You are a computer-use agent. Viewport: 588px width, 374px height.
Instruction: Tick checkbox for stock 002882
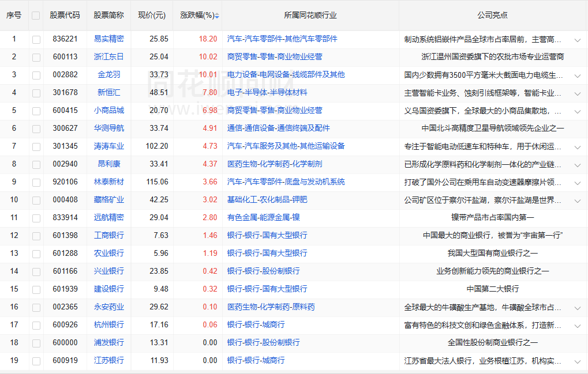(x=36, y=75)
